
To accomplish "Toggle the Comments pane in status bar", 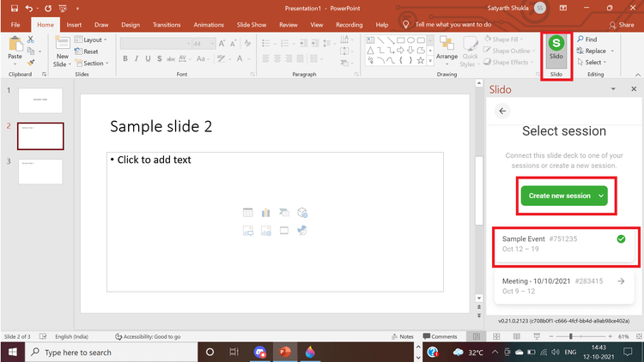I will point(440,336).
